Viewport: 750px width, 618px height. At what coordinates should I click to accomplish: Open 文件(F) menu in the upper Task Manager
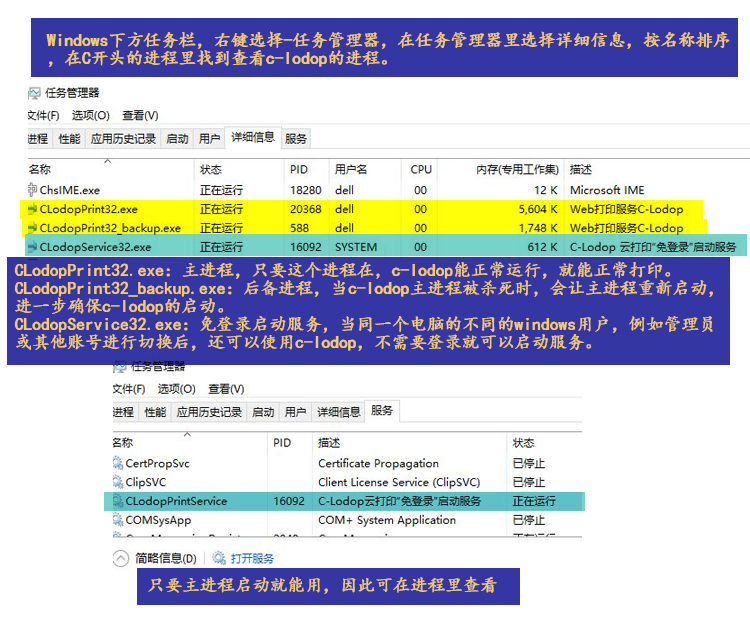point(44,115)
